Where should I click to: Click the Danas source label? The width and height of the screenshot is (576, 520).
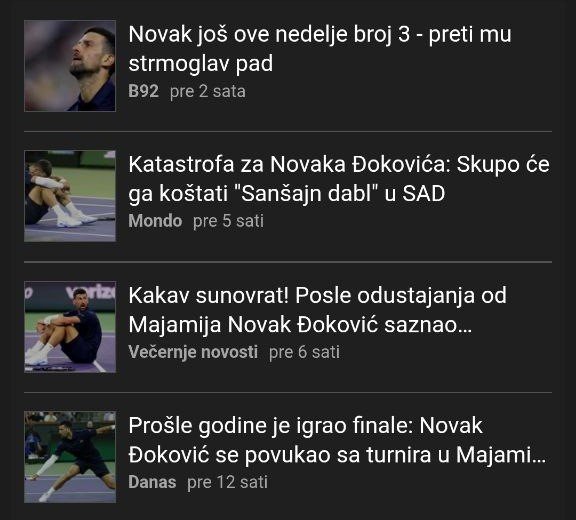coord(152,482)
